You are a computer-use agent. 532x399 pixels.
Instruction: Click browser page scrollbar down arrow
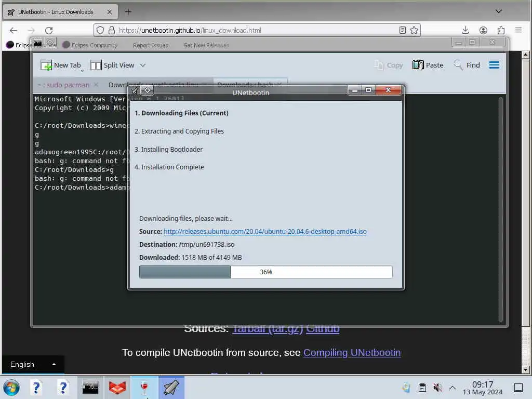click(525, 370)
